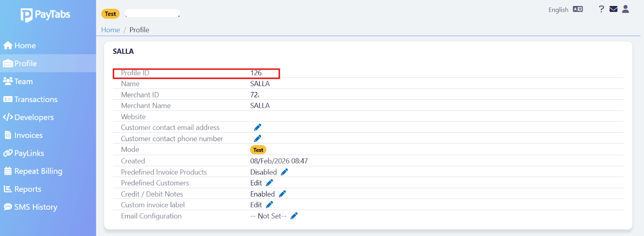Click the Home breadcrumb link
The width and height of the screenshot is (644, 236).
point(110,30)
